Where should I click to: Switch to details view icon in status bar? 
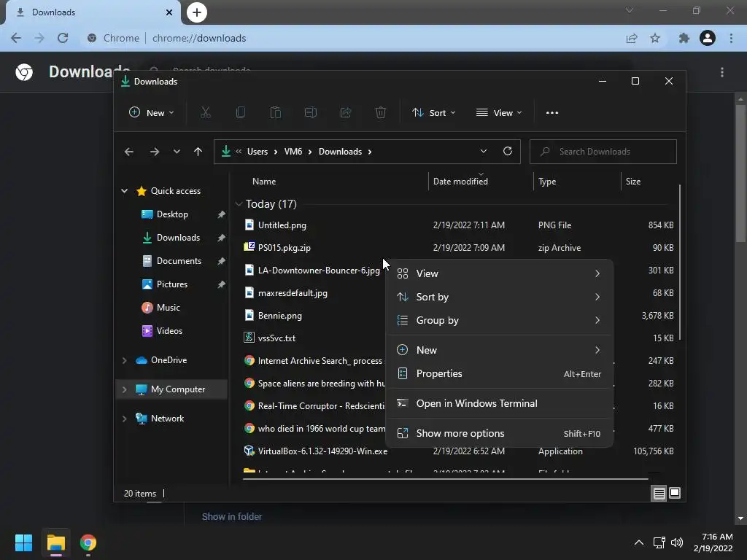point(659,494)
